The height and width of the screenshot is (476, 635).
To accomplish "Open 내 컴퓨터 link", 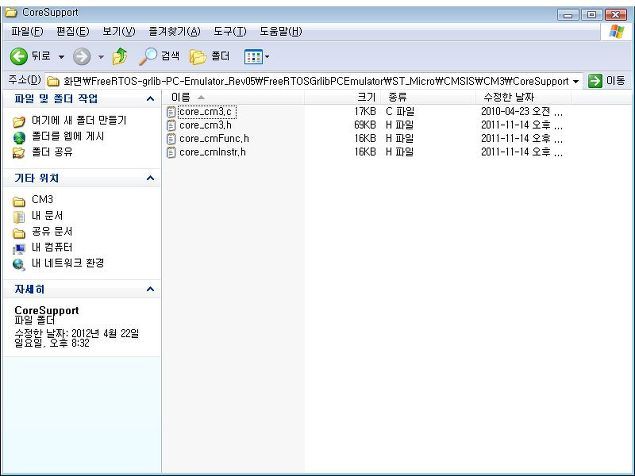I will click(52, 247).
